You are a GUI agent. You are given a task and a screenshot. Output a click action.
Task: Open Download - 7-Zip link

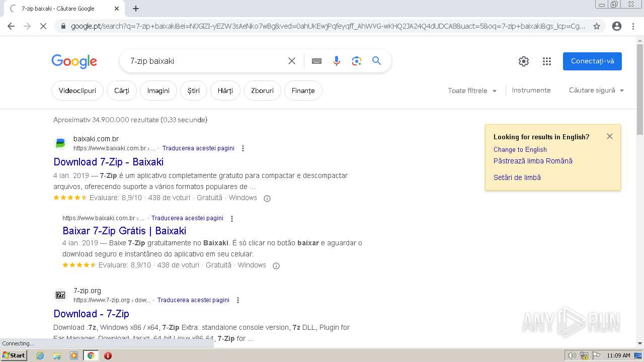pos(91,314)
